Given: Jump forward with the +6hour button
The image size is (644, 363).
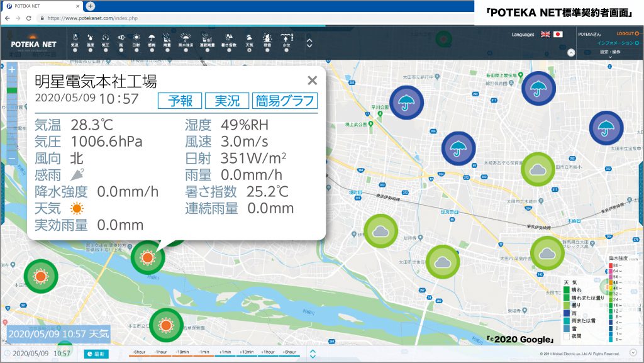Looking at the screenshot, I should [x=289, y=352].
